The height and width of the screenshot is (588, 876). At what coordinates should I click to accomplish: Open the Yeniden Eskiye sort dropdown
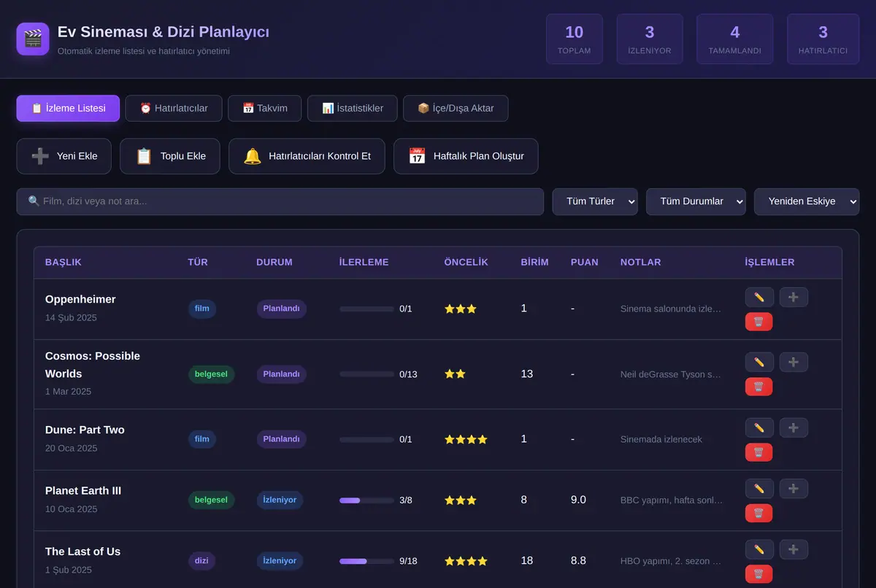(x=807, y=201)
